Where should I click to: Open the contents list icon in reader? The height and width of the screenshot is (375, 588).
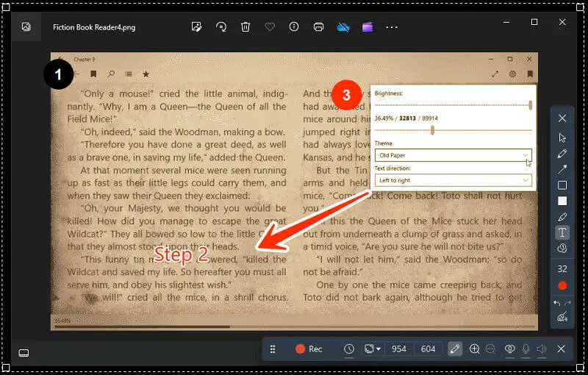tap(129, 74)
